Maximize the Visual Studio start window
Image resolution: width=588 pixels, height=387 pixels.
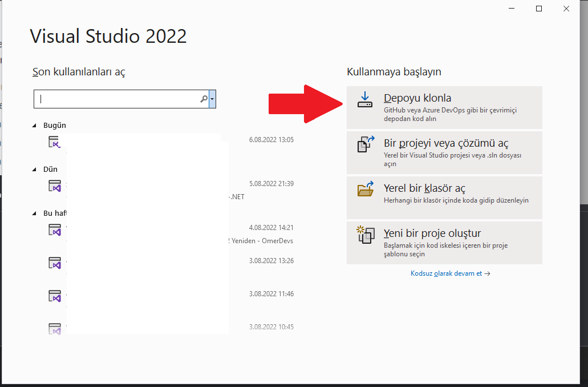(539, 9)
